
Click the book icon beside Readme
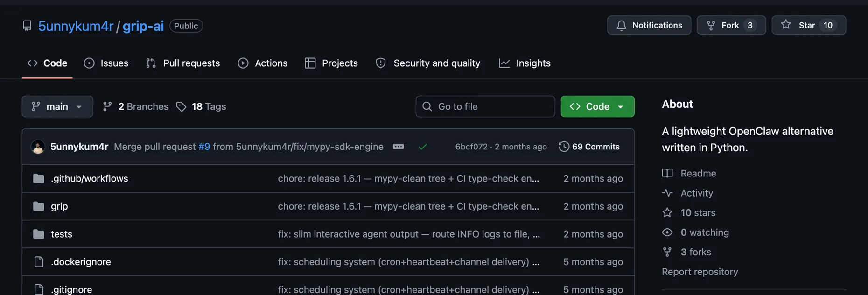(x=667, y=173)
